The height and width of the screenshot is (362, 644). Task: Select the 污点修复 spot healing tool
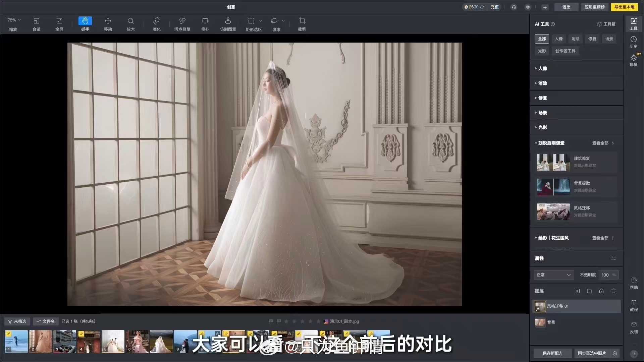[182, 24]
